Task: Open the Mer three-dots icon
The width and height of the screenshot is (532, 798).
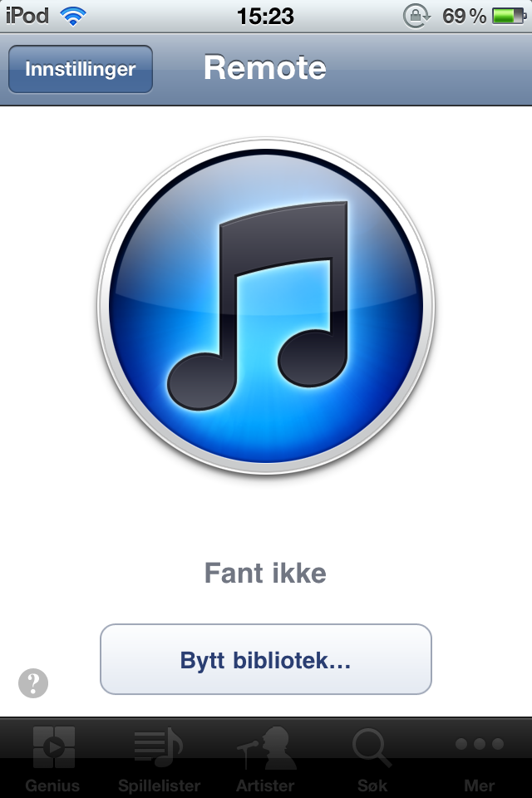Action: click(x=480, y=744)
